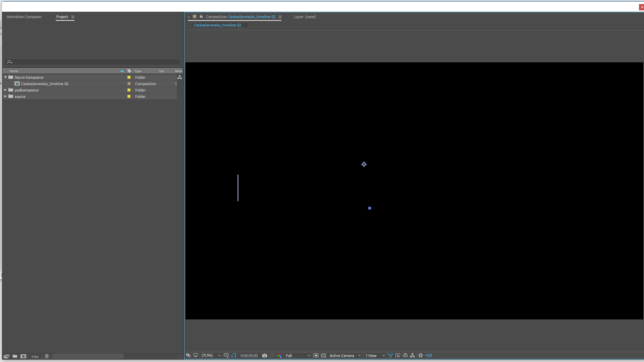
Task: Click the Take Snapshot camera icon
Action: click(265, 356)
